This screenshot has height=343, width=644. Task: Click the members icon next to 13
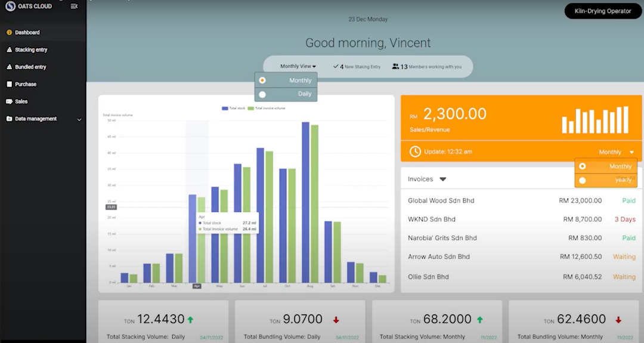(395, 67)
